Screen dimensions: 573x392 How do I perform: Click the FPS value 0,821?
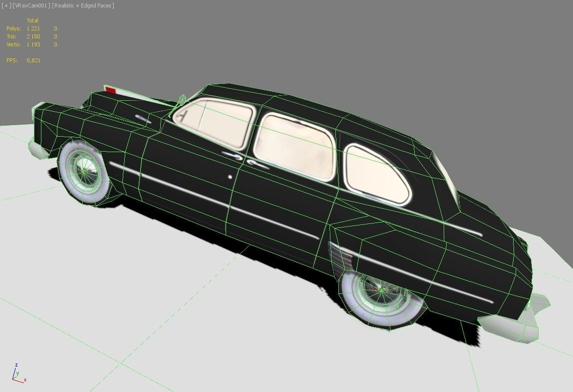pyautogui.click(x=33, y=60)
